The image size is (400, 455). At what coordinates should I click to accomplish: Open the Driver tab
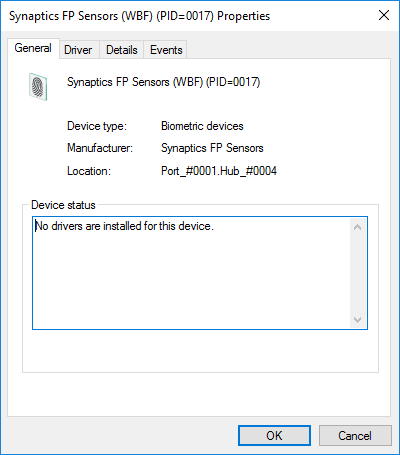[x=78, y=50]
